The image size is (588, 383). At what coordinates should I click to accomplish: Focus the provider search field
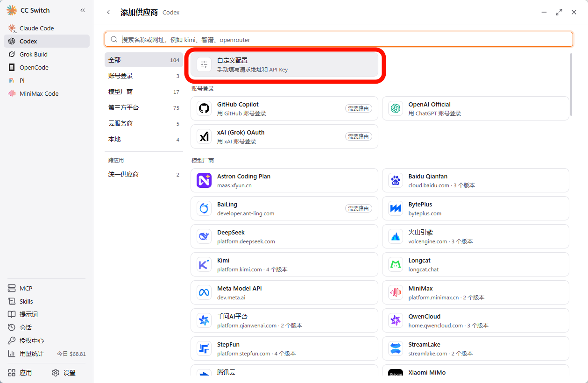(x=339, y=40)
